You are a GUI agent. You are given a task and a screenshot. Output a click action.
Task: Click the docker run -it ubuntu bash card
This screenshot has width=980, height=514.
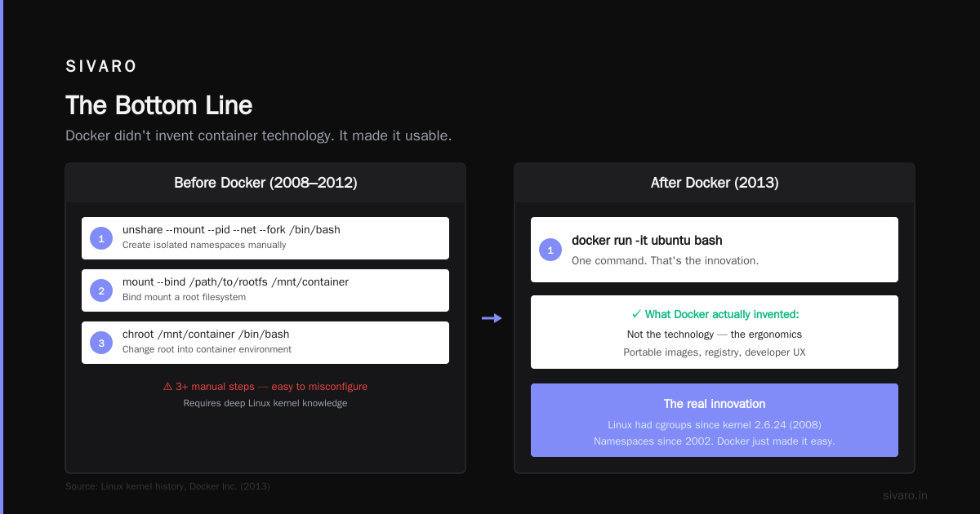pyautogui.click(x=715, y=250)
